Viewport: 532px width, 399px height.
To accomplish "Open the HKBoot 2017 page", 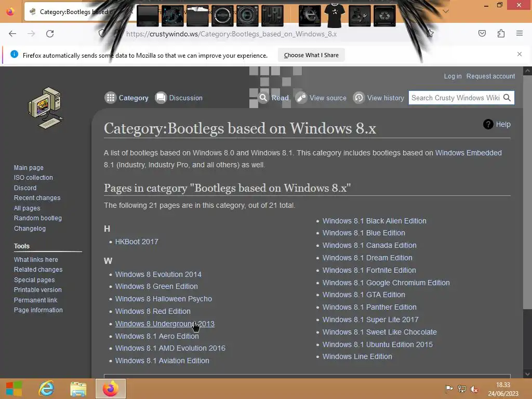I will point(137,242).
